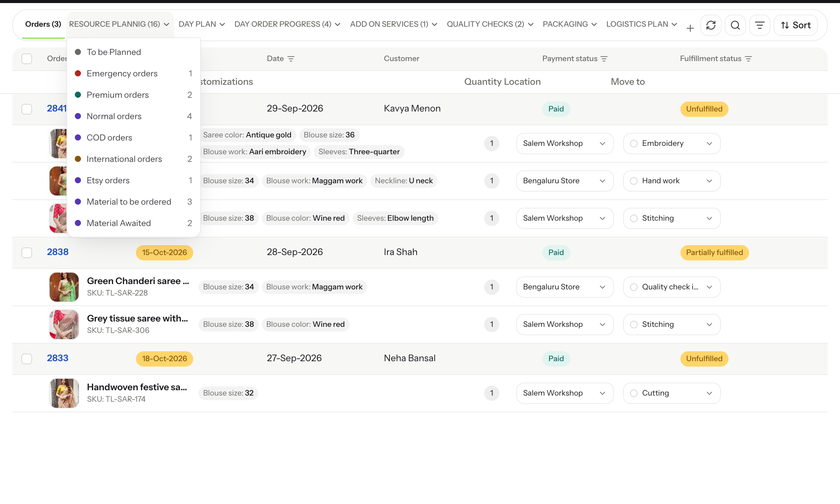840x504 pixels.
Task: Choose To be Planned menu entry
Action: (134, 52)
